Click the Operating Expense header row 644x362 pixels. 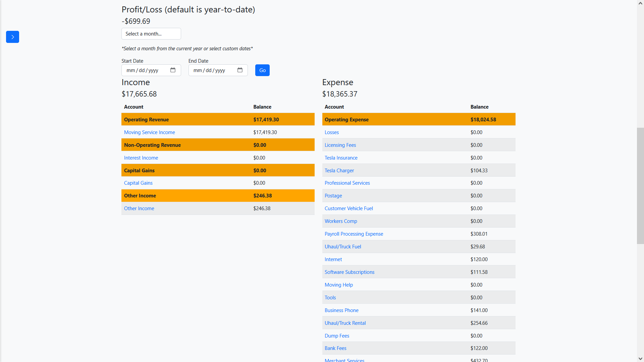[x=419, y=119]
